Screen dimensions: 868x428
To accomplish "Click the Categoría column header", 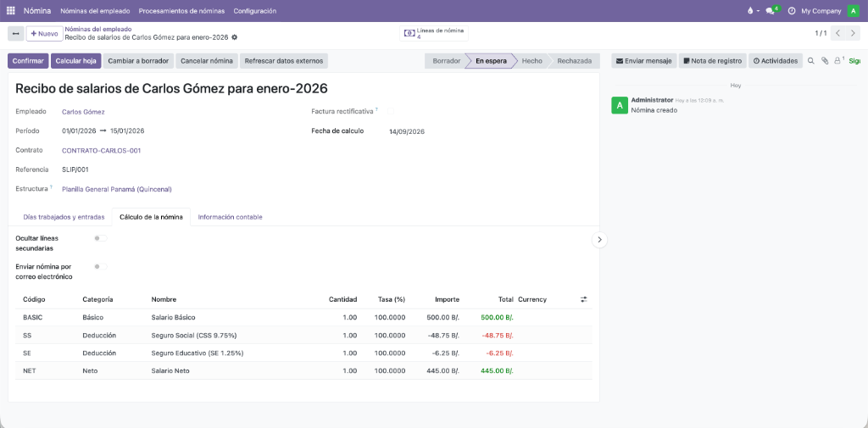I will pyautogui.click(x=97, y=299).
